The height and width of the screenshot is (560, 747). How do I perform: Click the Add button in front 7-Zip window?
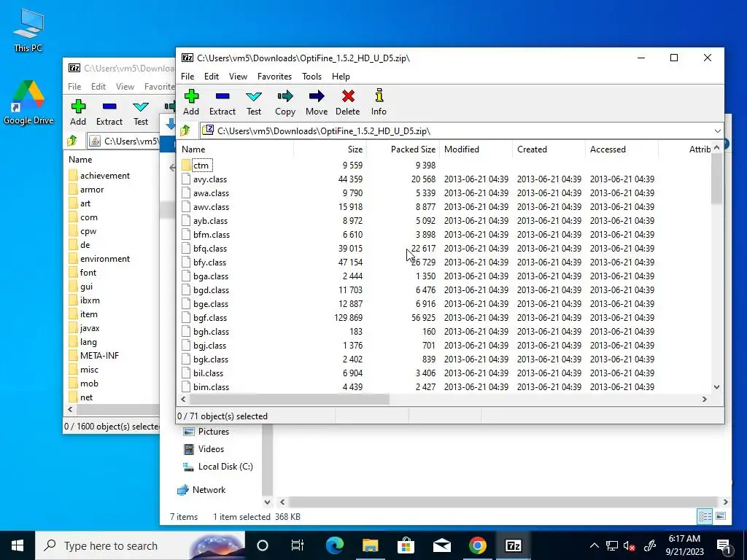[191, 102]
